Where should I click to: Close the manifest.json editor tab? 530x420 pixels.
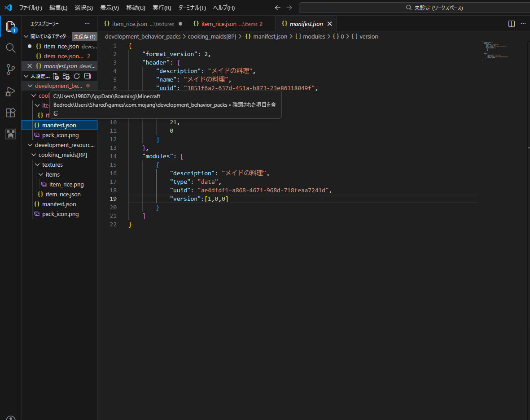[330, 24]
